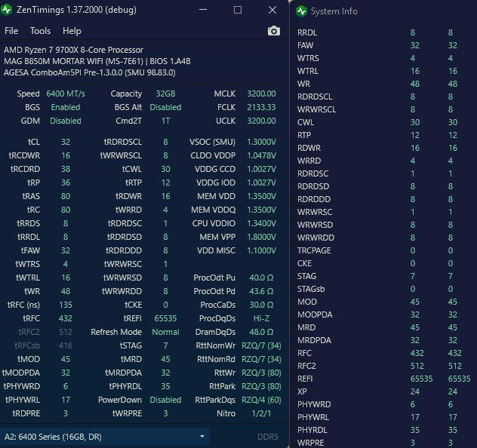This screenshot has width=477, height=448.
Task: Click the CKE row label in System Info
Action: tap(304, 263)
